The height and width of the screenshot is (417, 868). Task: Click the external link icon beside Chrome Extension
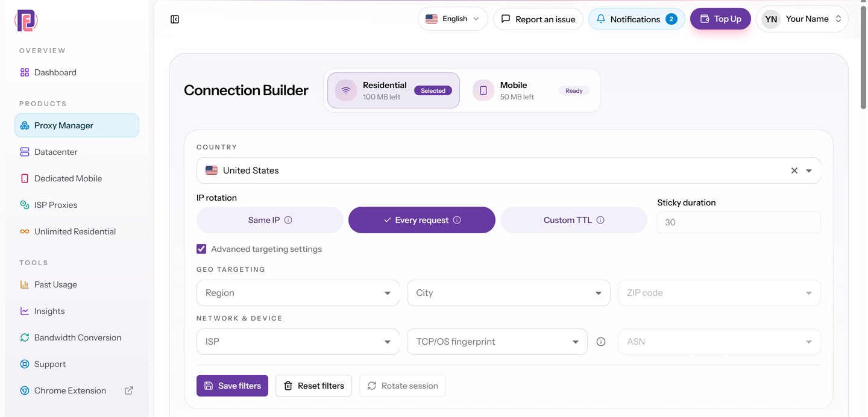(129, 390)
